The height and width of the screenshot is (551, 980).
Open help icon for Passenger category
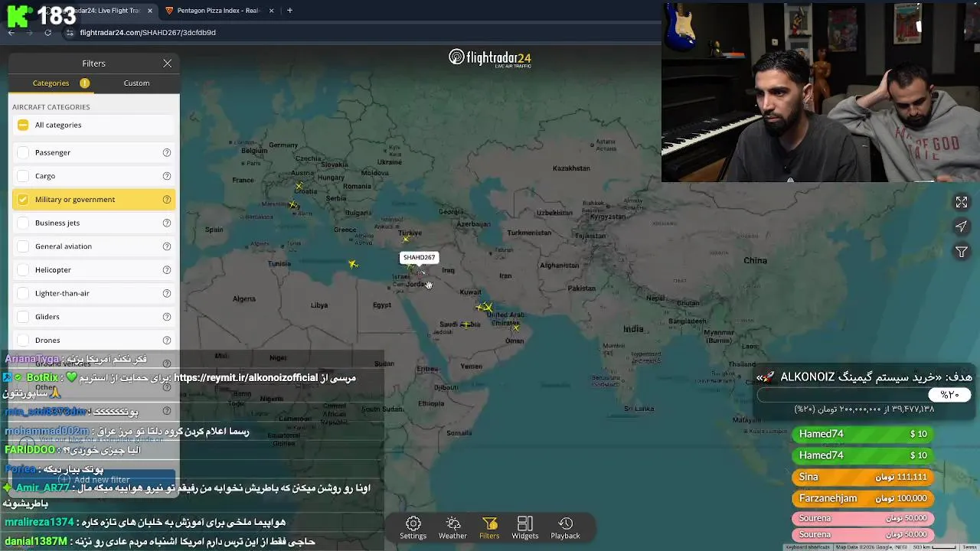coord(166,152)
